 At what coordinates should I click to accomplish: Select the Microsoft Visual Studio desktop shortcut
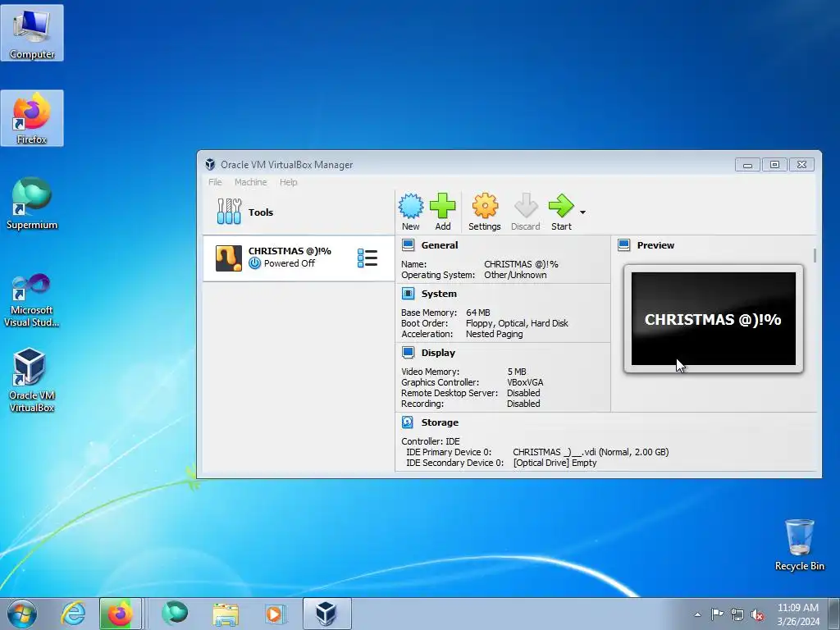click(x=32, y=300)
